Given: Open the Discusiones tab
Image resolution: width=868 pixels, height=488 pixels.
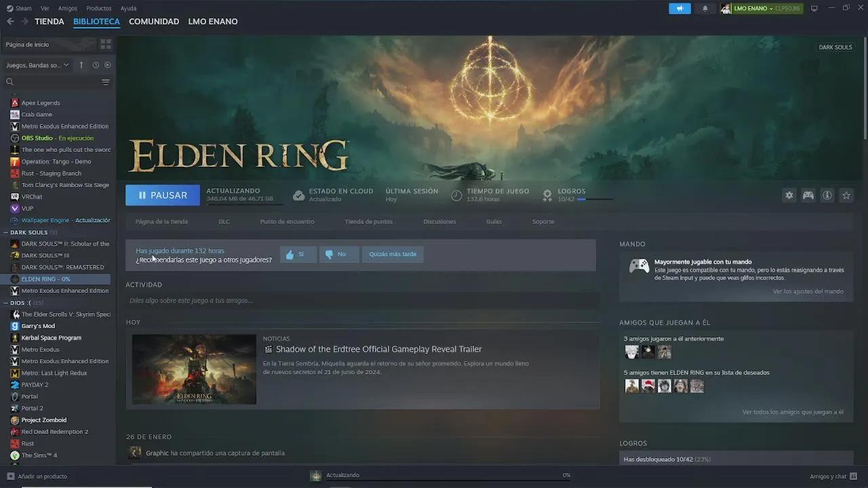Looking at the screenshot, I should 439,222.
